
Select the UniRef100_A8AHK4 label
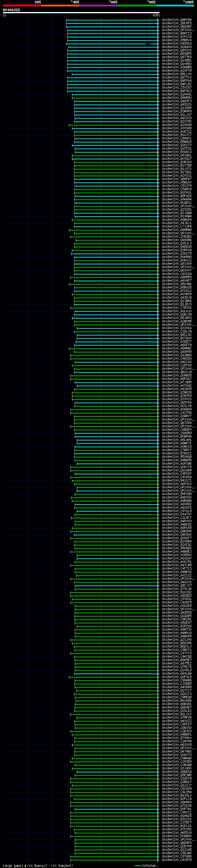click(177, 802)
